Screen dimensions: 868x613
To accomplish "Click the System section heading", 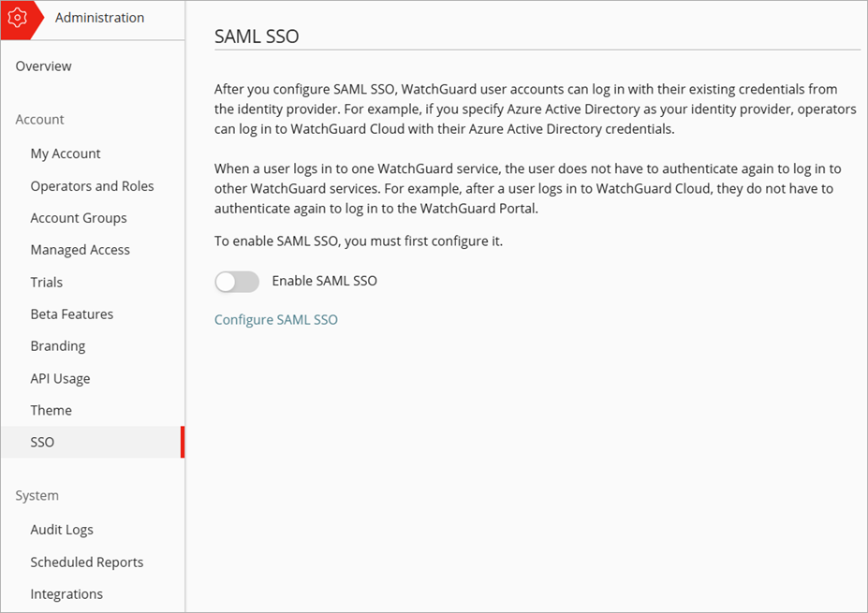I will [x=37, y=495].
